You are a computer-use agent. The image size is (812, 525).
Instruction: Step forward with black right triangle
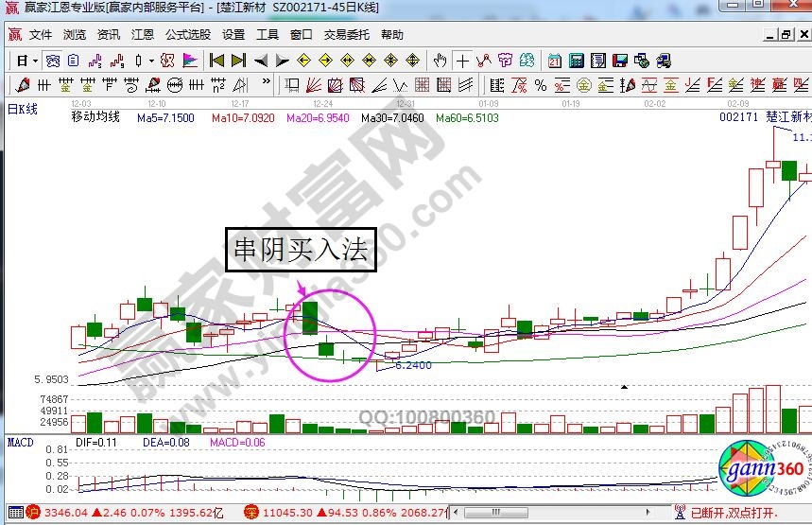click(x=282, y=61)
